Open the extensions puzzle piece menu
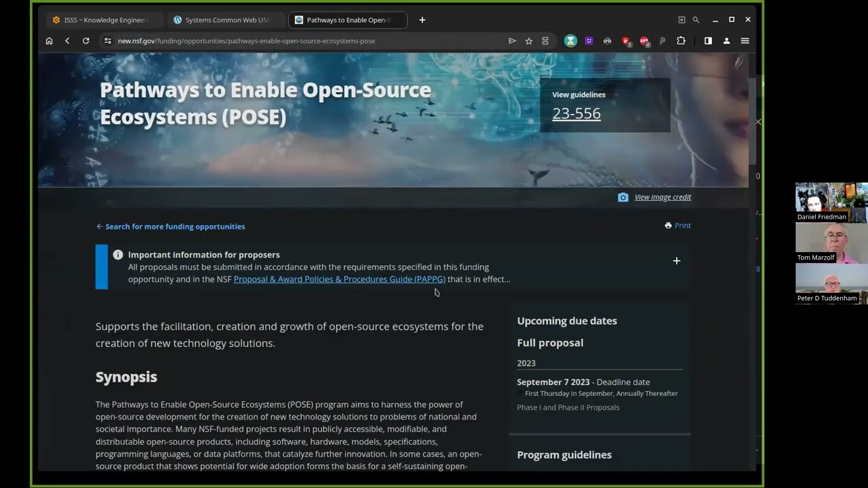868x488 pixels. [681, 41]
